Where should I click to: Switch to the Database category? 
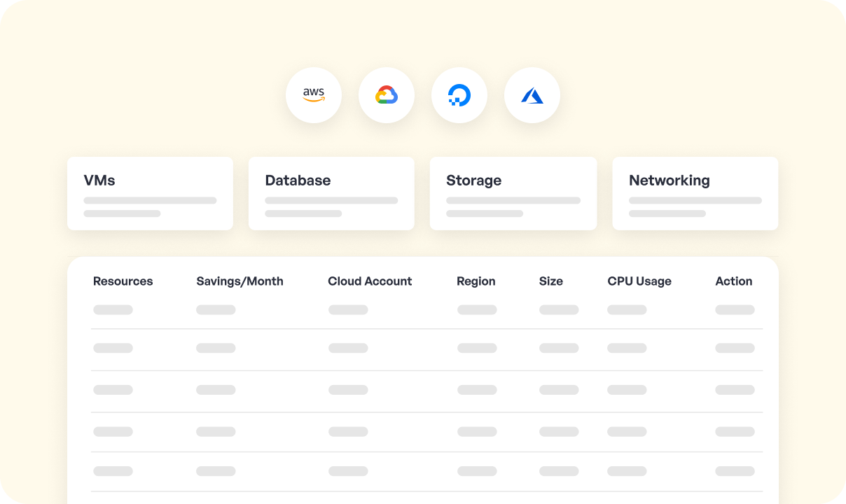[x=331, y=193]
